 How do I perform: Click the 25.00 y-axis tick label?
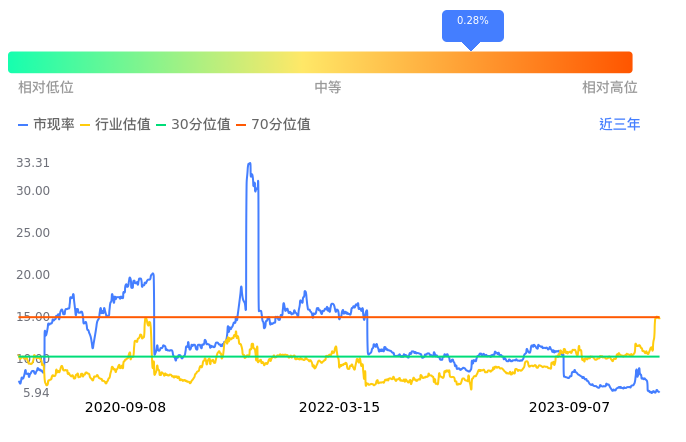(x=33, y=233)
